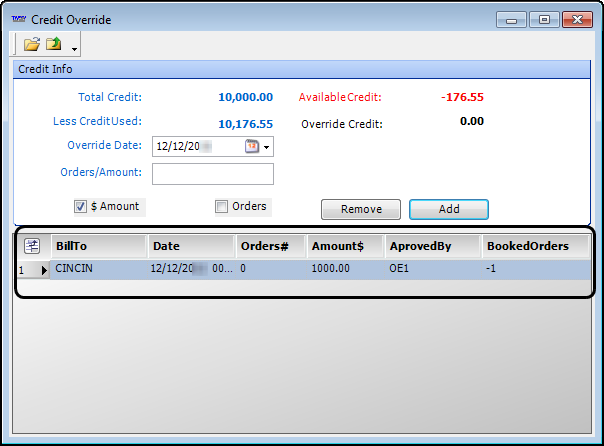Click the OE1 approved-by cell
Screen dimensions: 604x446
coord(434,268)
